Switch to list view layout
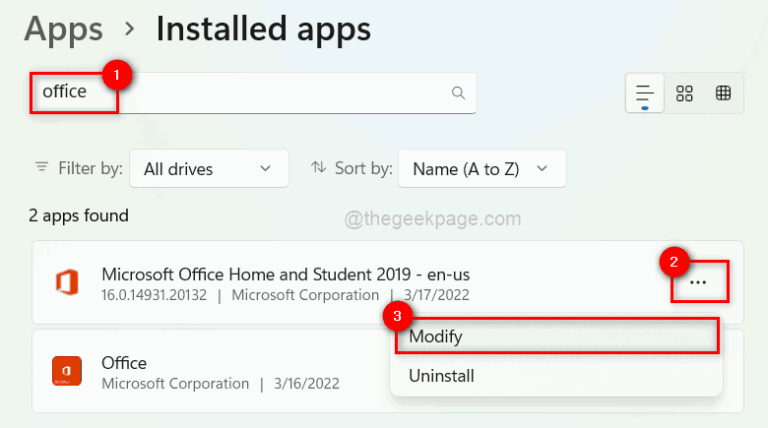Viewport: 768px width, 428px height. coord(645,93)
